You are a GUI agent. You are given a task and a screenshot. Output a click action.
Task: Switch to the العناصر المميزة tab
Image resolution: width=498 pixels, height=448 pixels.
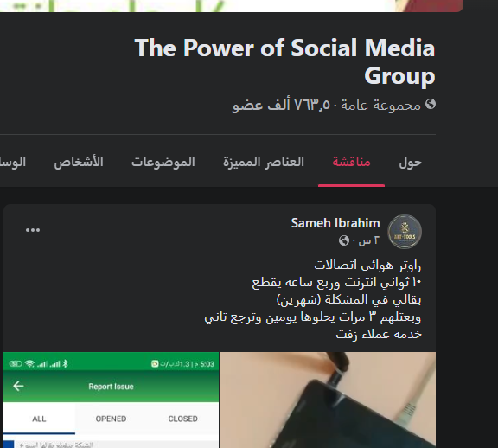(x=264, y=162)
